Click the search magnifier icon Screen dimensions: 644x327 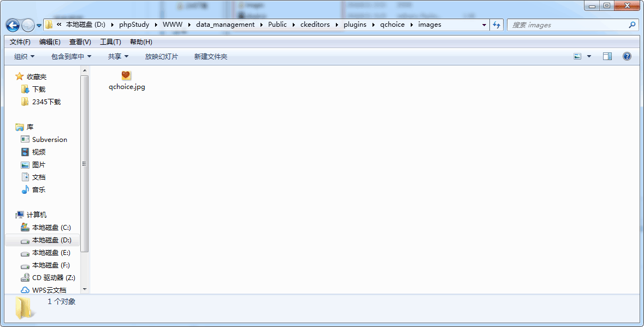click(632, 25)
